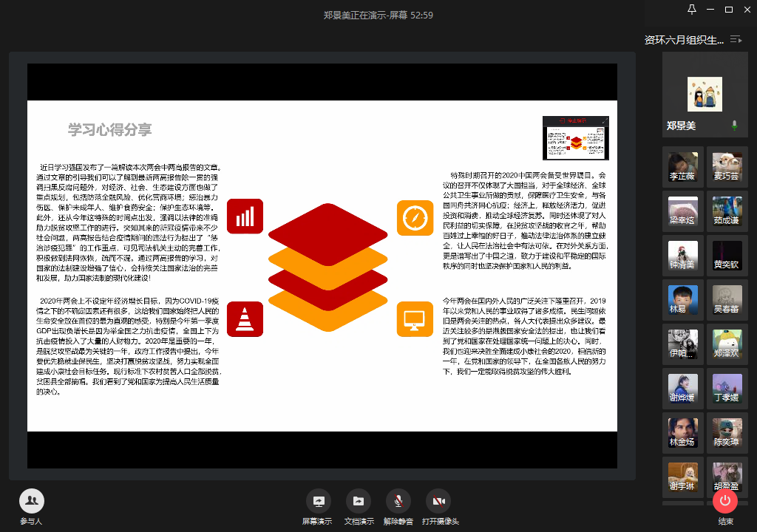The width and height of the screenshot is (757, 532).
Task: Turn on camera with 打开摄像头
Action: 438,502
